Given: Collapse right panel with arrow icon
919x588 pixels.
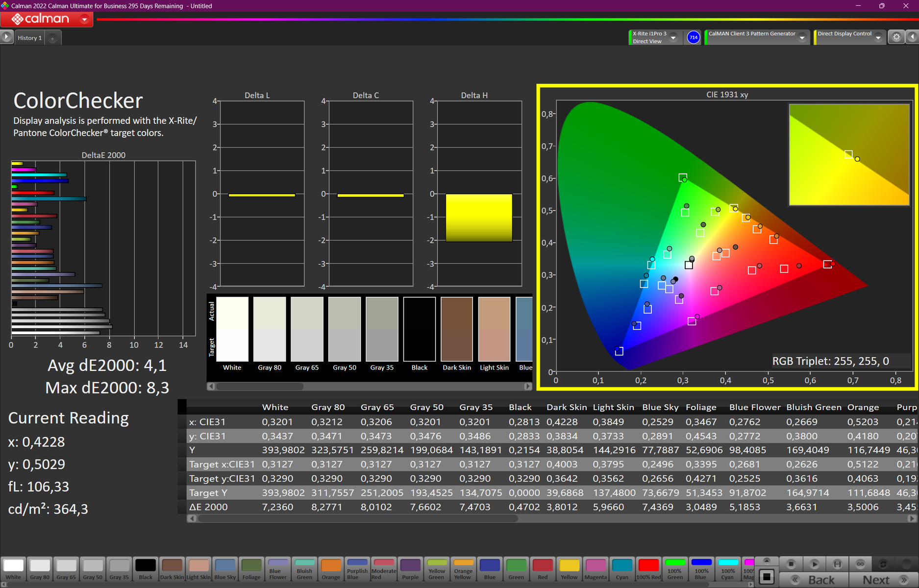Looking at the screenshot, I should tap(912, 37).
